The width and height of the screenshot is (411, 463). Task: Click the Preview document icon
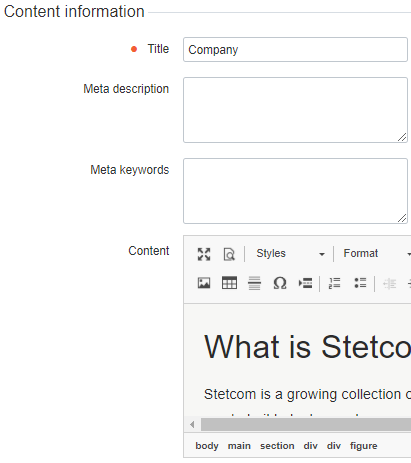coord(229,254)
